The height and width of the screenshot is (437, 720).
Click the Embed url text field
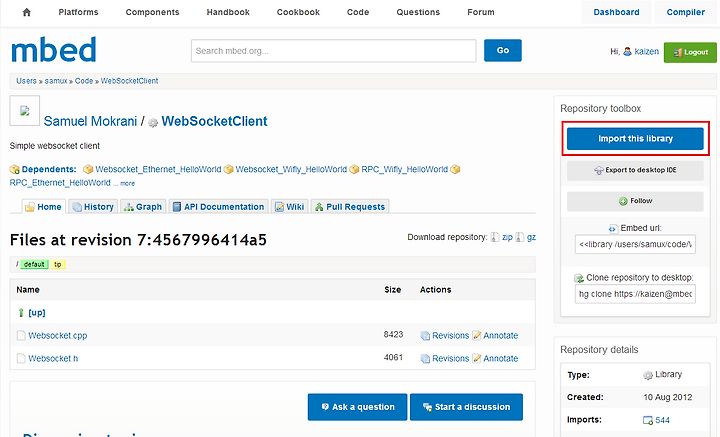point(635,244)
